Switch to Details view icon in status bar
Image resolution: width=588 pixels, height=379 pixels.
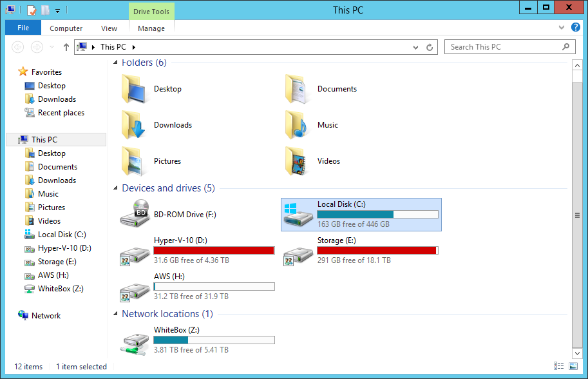coord(559,366)
